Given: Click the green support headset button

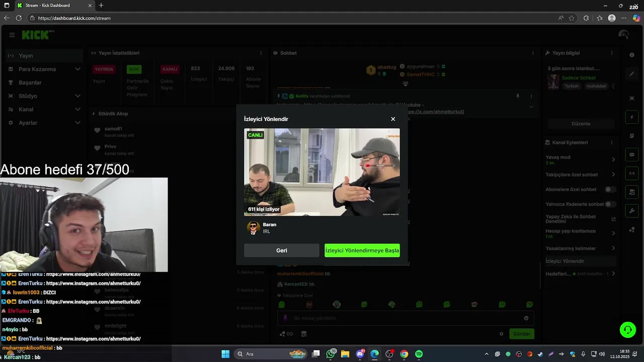Looking at the screenshot, I should pos(628,330).
